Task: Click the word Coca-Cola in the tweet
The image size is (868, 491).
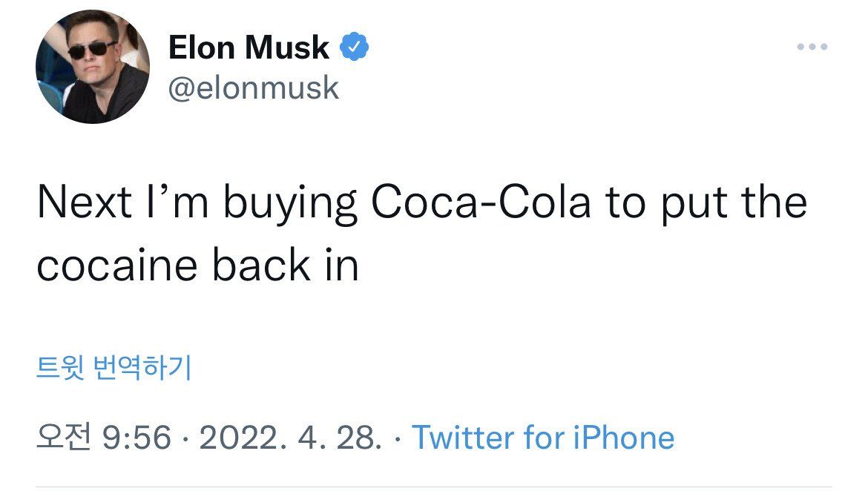Action: tap(481, 202)
